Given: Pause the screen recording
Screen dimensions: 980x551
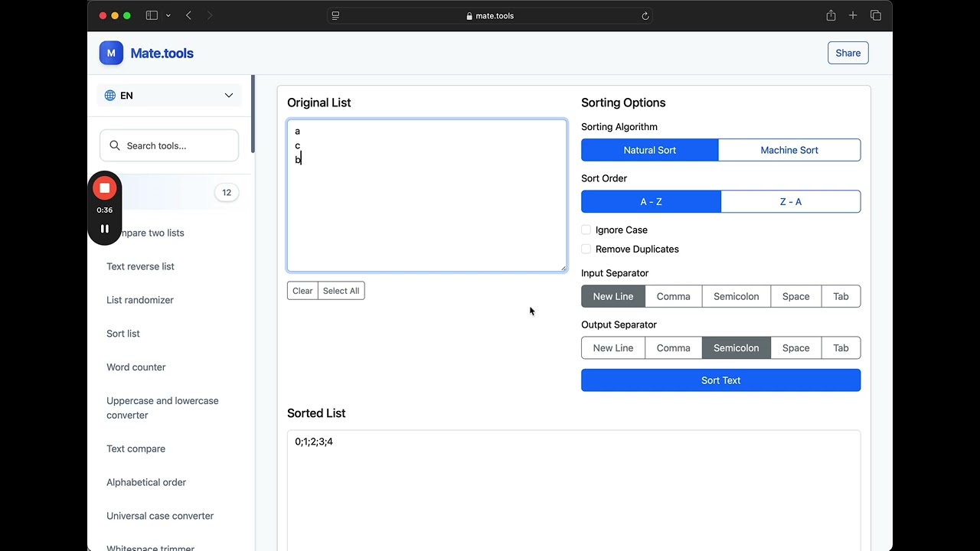Looking at the screenshot, I should pos(105,228).
